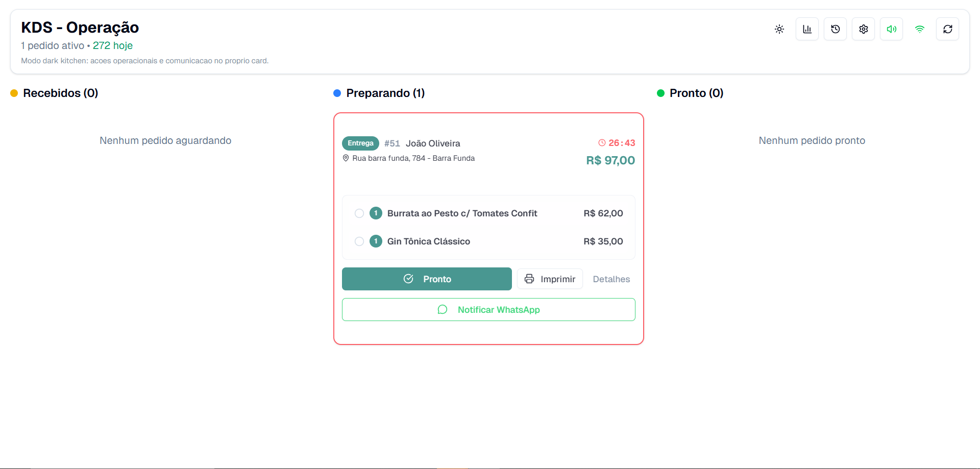Viewport: 980px width, 469px height.
Task: Click the Wi-Fi connection status icon
Action: [919, 29]
